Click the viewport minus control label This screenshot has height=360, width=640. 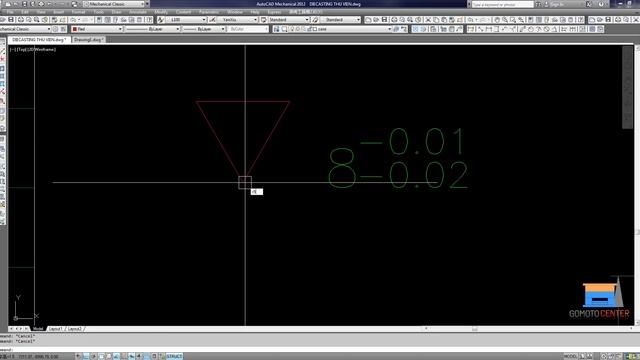point(13,49)
